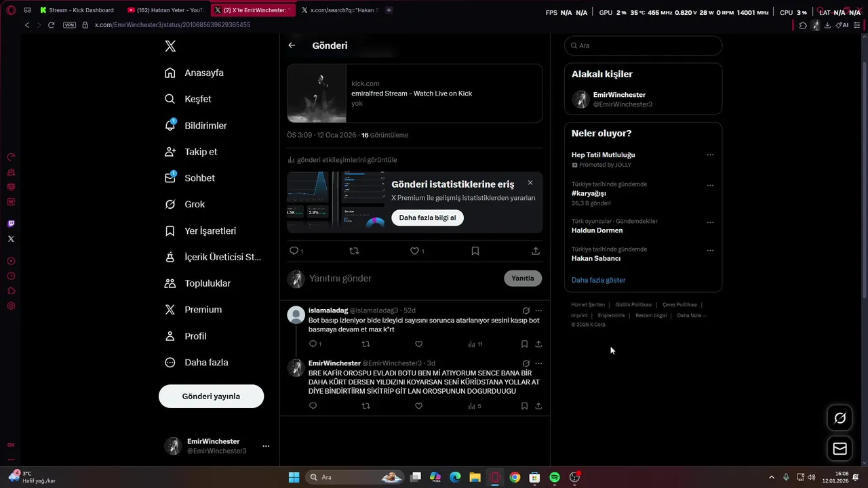
Task: Repost islamaladag's reply
Action: pyautogui.click(x=366, y=344)
